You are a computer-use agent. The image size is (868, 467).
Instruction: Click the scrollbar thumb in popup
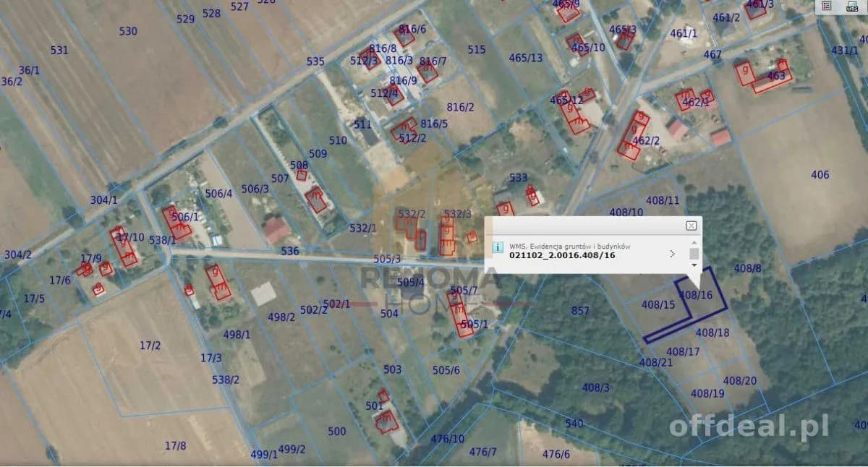point(694,254)
